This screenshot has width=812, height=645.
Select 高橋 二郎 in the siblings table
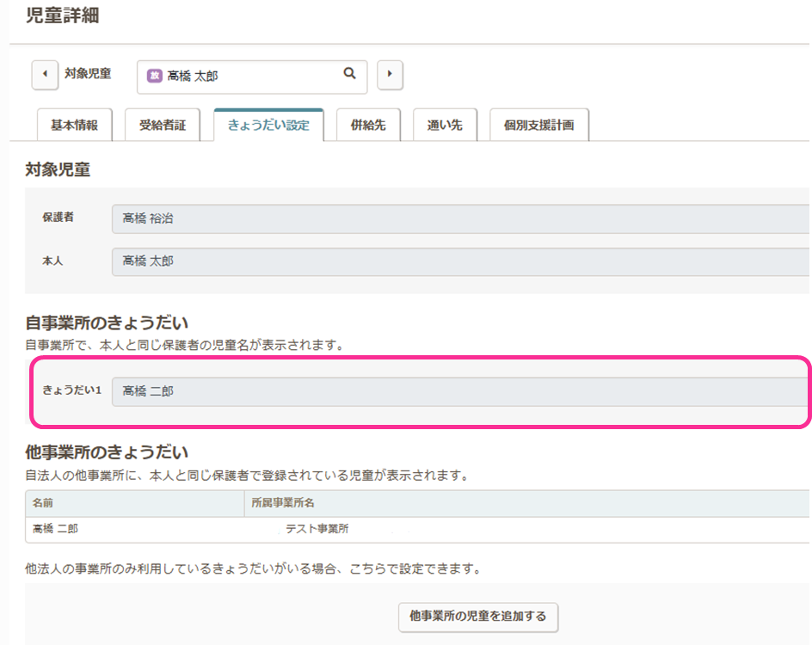tap(55, 529)
